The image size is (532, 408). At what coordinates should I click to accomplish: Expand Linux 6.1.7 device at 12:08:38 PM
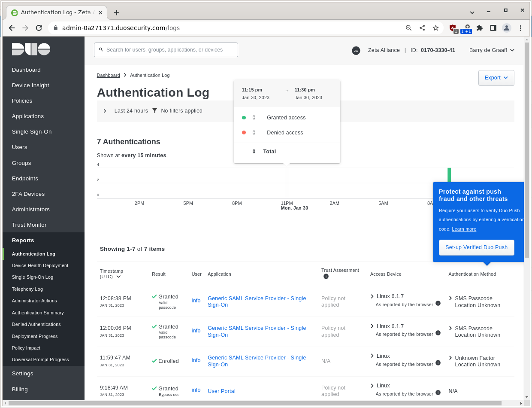click(x=372, y=296)
